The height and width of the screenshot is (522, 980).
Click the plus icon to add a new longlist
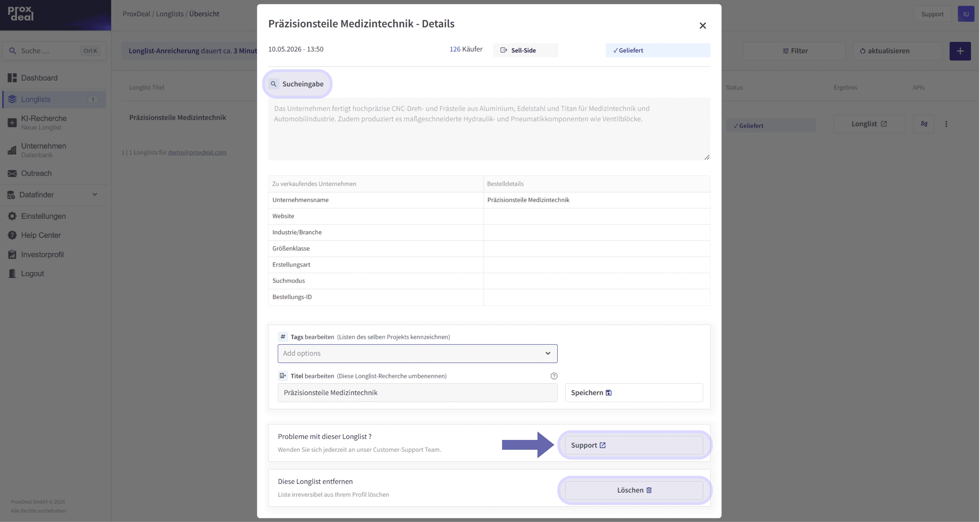click(x=960, y=51)
